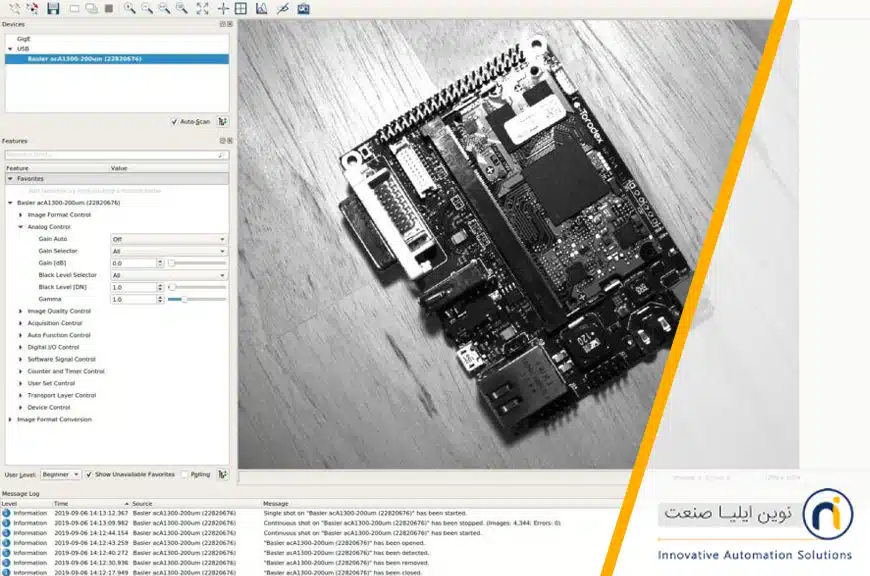870x576 pixels.
Task: Toggle fullscreen with the four-arrows icon
Action: [x=203, y=8]
